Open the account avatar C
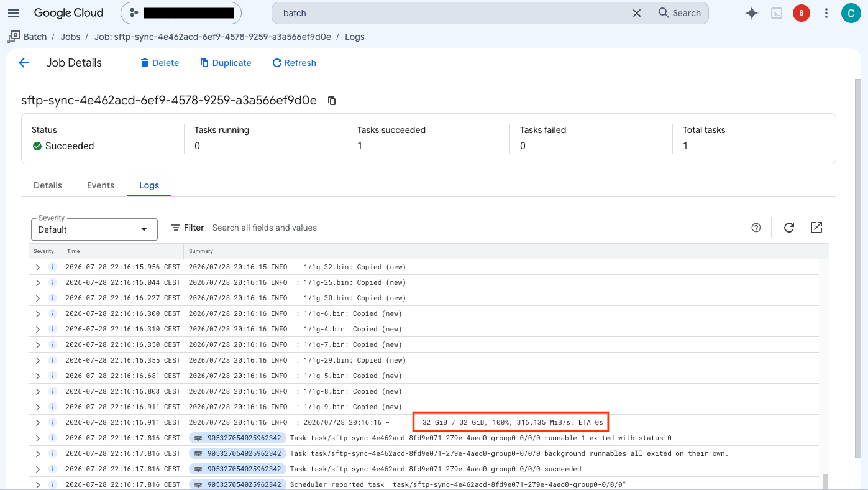 [851, 13]
